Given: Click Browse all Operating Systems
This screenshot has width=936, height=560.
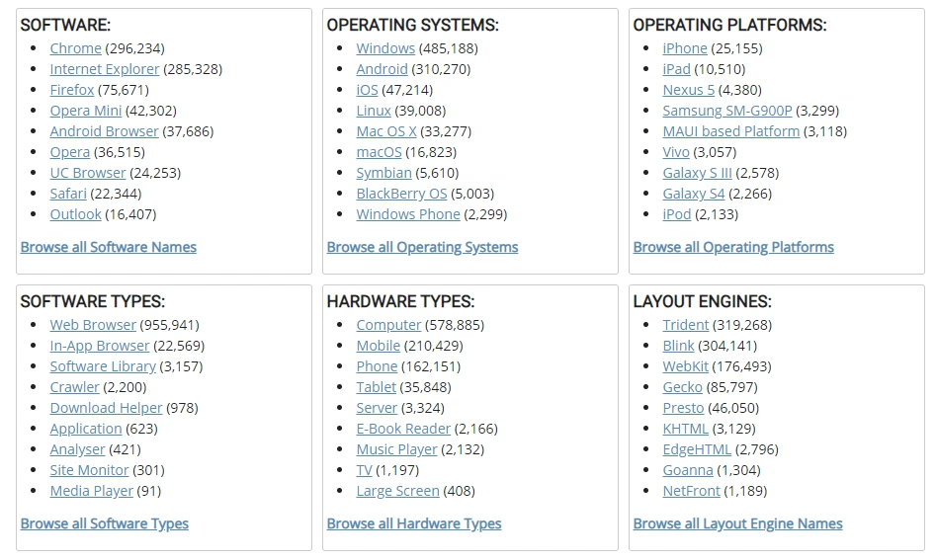Looking at the screenshot, I should coord(422,247).
